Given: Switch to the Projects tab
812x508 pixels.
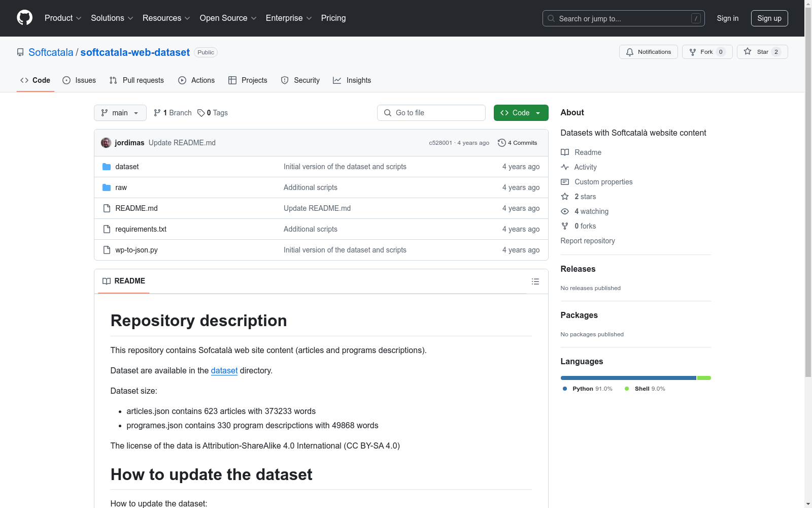Looking at the screenshot, I should (248, 80).
